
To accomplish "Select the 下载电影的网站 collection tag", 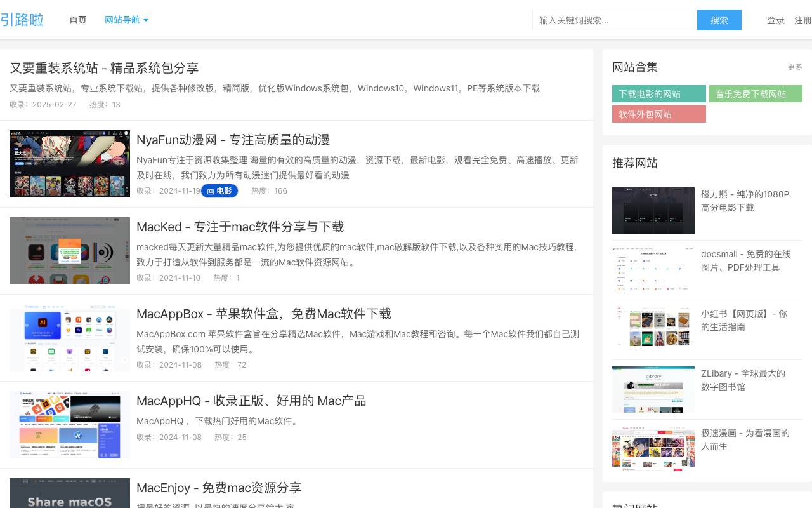I will [659, 94].
